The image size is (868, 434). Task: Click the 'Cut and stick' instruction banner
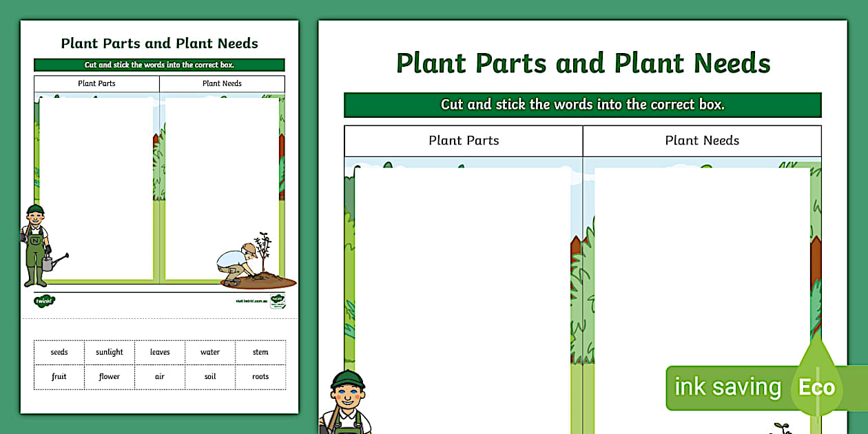coord(582,104)
